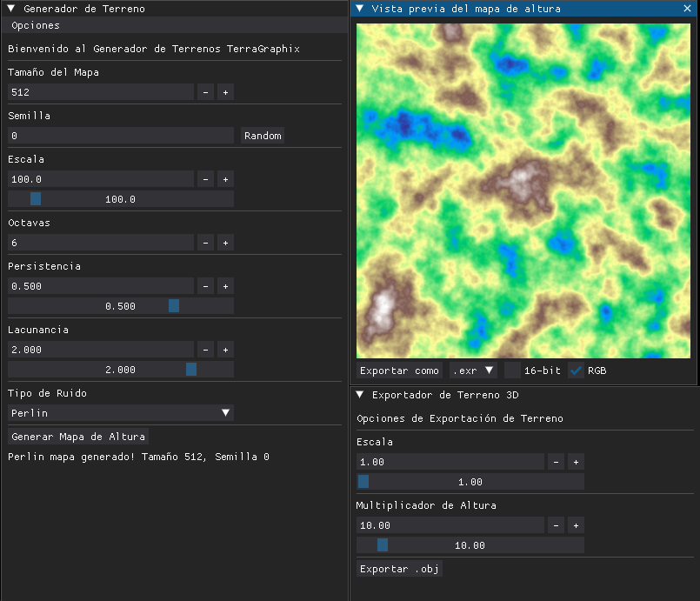Decrease Octavas with minus button
This screenshot has height=601, width=700.
[x=205, y=243]
